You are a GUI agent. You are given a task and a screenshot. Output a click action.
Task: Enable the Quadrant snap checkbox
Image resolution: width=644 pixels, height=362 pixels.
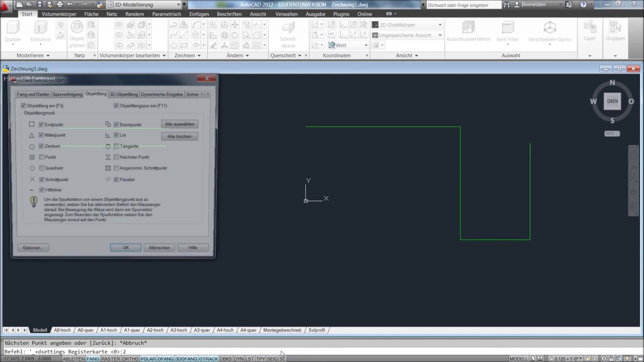(41, 168)
